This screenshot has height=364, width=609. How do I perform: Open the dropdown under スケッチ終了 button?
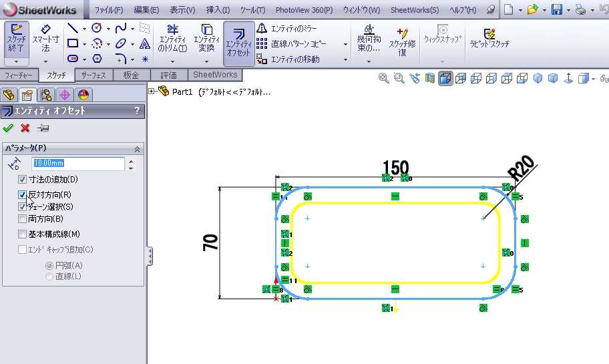coord(16,61)
